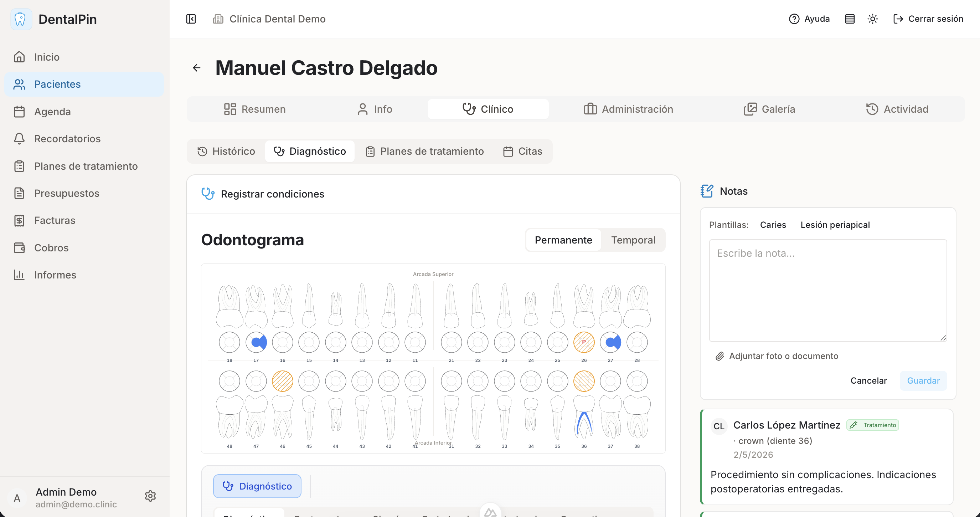Open Facturas in sidebar
Screen dimensions: 980x517
(x=84, y=220)
